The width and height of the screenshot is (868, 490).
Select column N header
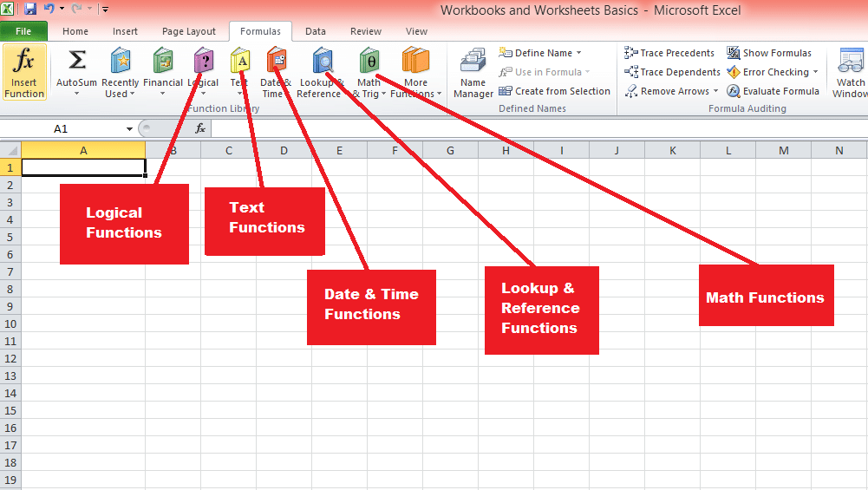[839, 150]
